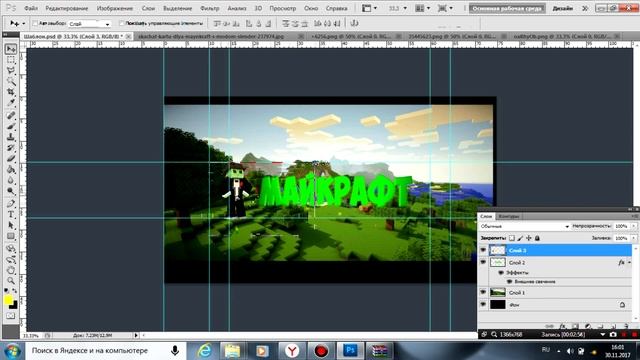
Task: Select the Path Selection tool
Action: (x=11, y=225)
